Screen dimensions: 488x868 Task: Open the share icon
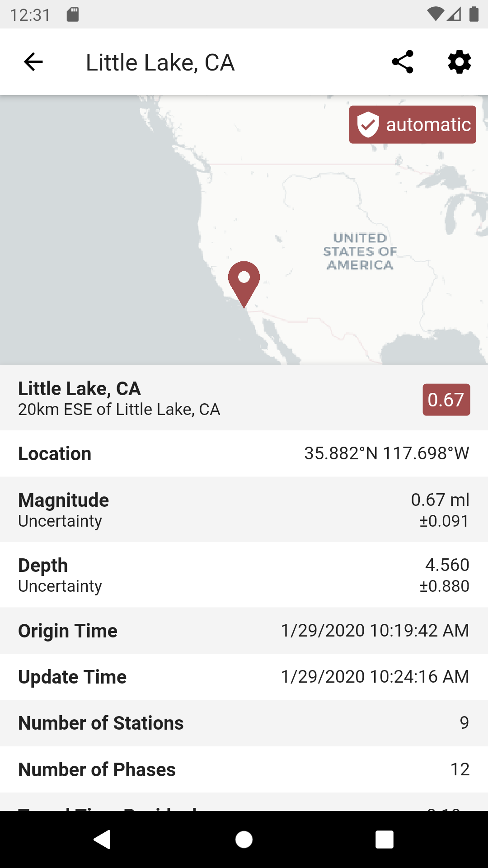[x=403, y=62]
